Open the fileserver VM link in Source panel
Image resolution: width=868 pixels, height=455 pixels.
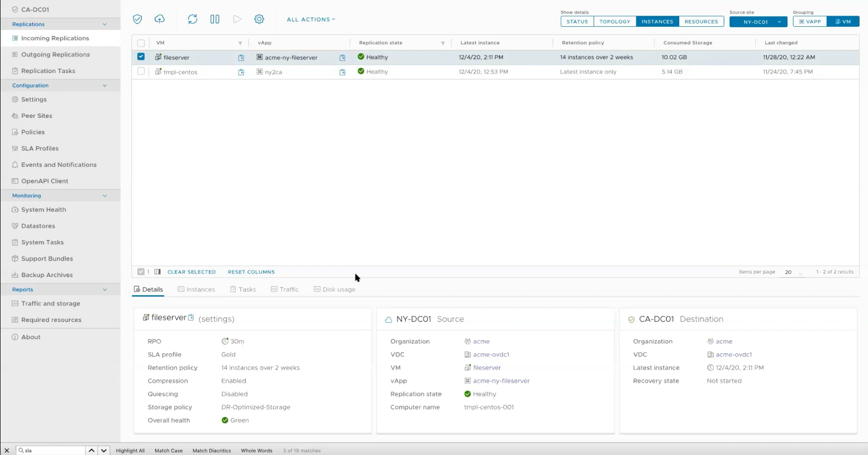[486, 367]
